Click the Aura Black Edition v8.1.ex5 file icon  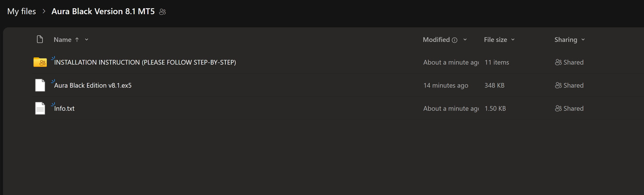click(40, 85)
